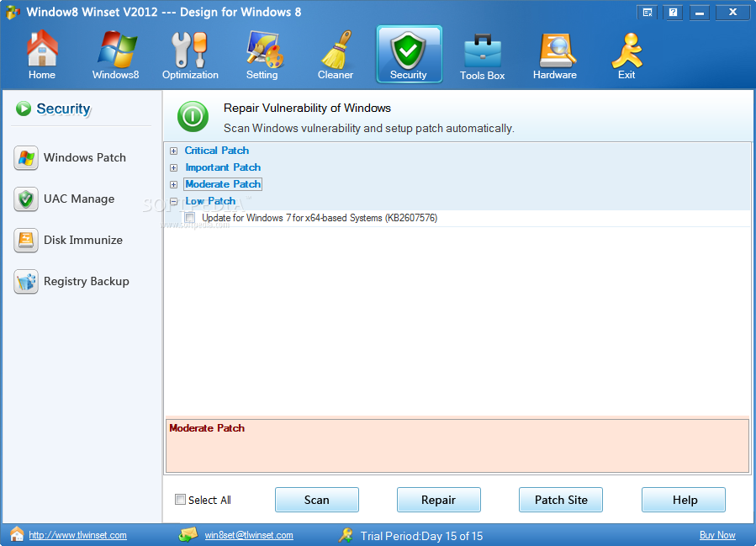Click the green power icon beside Repair Vulnerability
The height and width of the screenshot is (546, 756).
(x=193, y=116)
